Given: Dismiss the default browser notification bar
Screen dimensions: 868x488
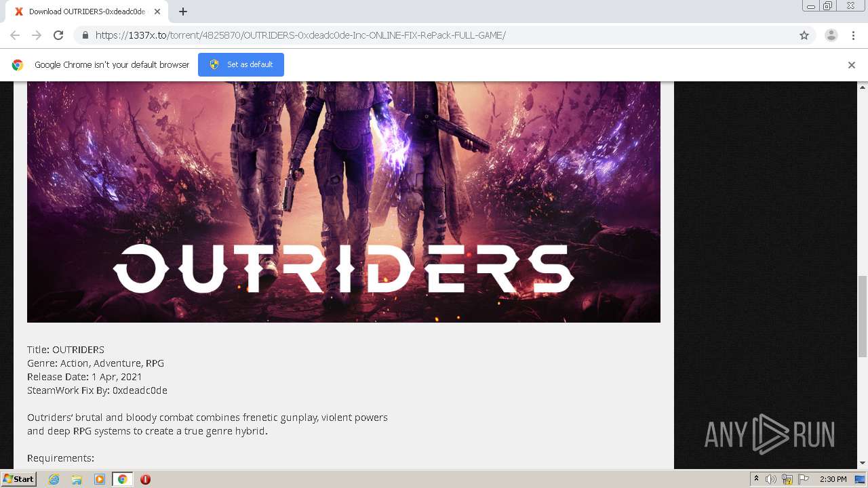Looking at the screenshot, I should 852,65.
